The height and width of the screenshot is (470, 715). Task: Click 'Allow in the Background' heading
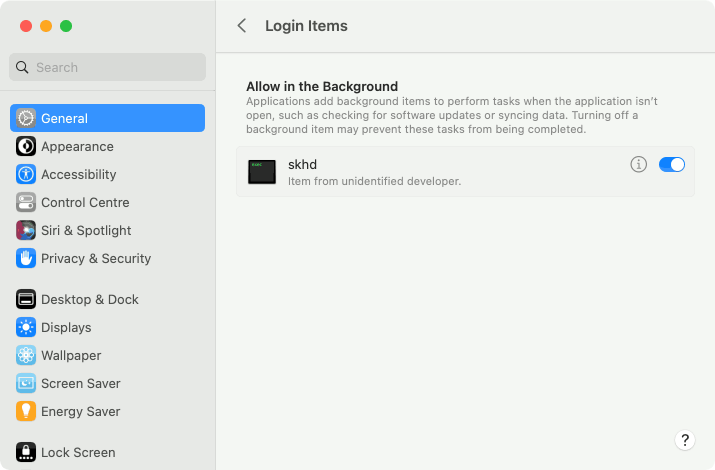(x=322, y=86)
